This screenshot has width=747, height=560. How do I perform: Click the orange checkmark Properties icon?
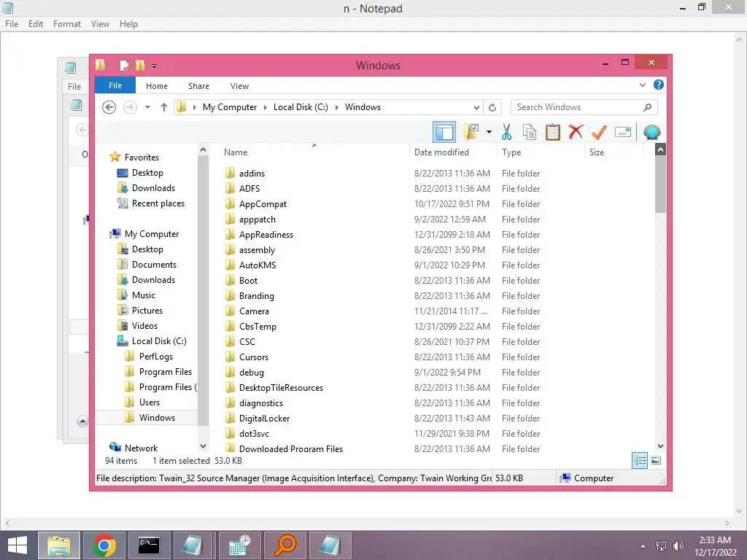[599, 132]
